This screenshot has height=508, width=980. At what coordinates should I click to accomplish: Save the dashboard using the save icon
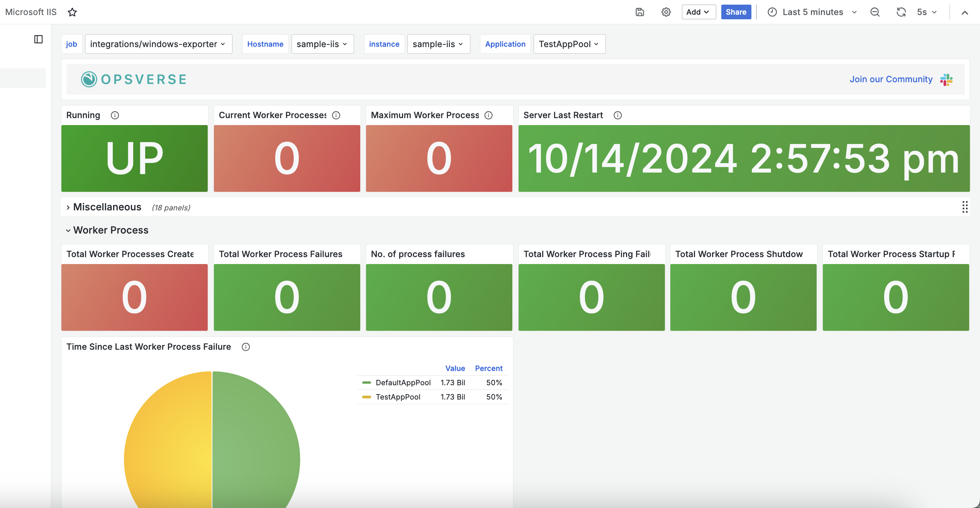(x=639, y=12)
